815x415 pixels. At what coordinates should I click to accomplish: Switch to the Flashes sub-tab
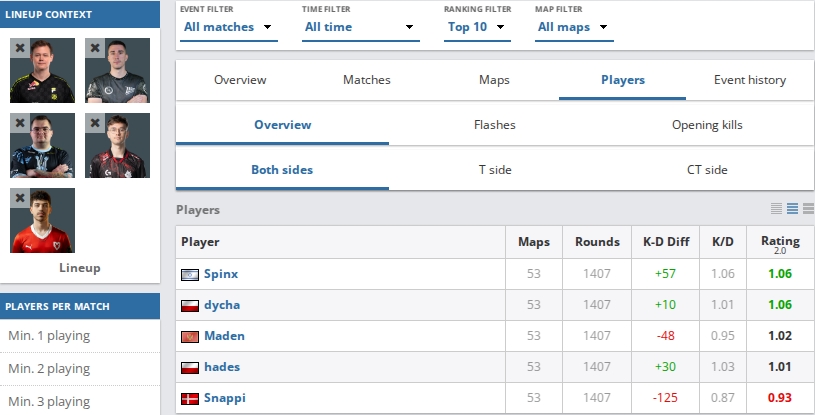click(495, 125)
